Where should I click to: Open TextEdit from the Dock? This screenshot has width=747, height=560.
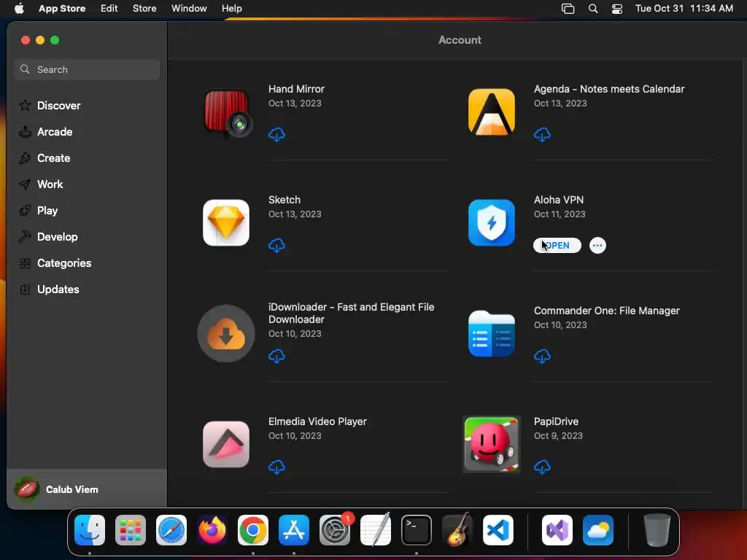coord(376,529)
